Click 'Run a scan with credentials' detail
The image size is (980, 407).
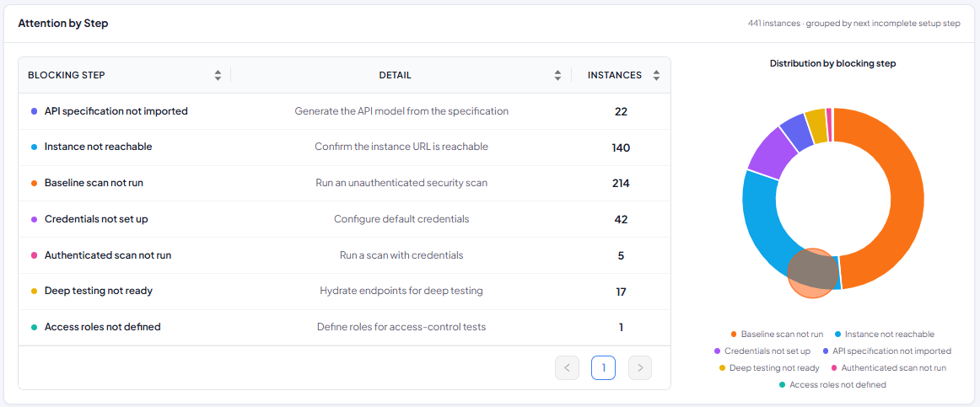[401, 255]
